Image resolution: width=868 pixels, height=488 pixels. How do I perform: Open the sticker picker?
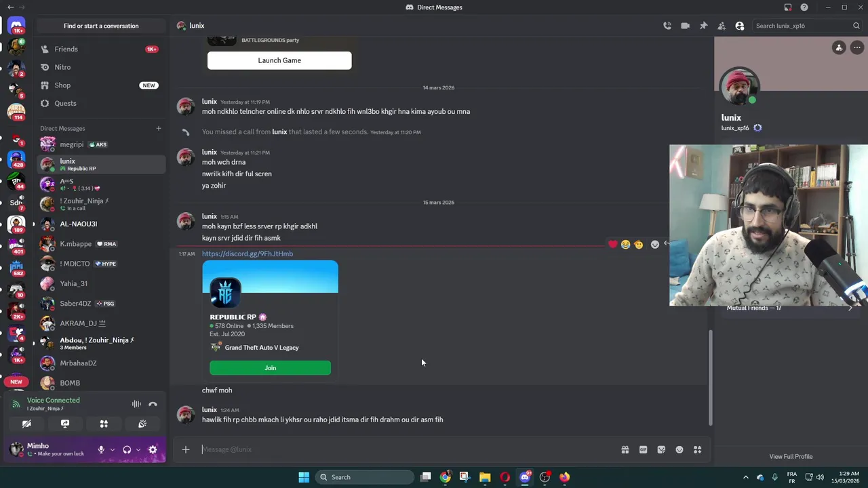tap(661, 449)
